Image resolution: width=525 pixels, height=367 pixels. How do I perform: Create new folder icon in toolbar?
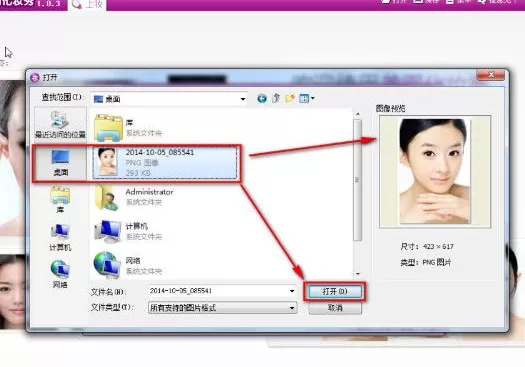290,98
